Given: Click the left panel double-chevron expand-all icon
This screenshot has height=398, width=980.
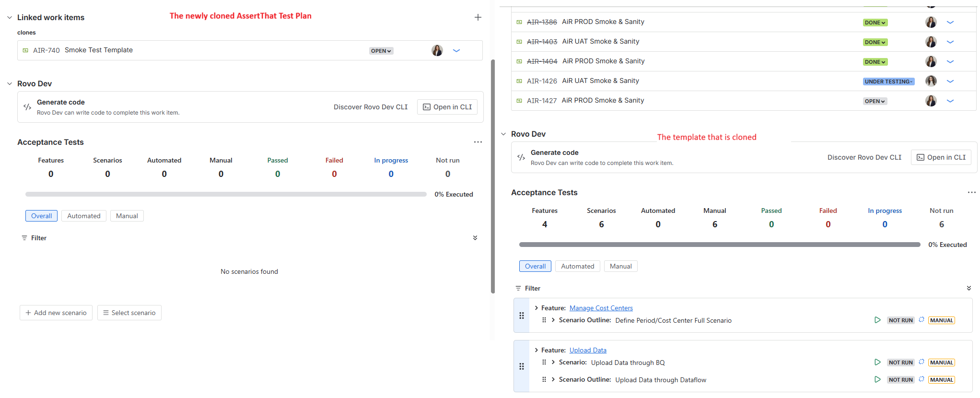Looking at the screenshot, I should tap(475, 238).
